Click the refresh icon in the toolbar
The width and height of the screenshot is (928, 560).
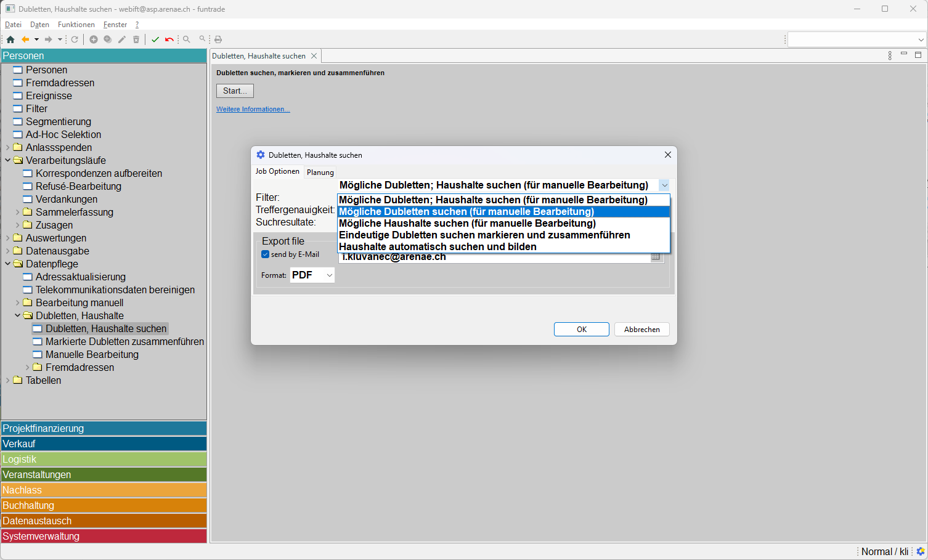coord(75,39)
